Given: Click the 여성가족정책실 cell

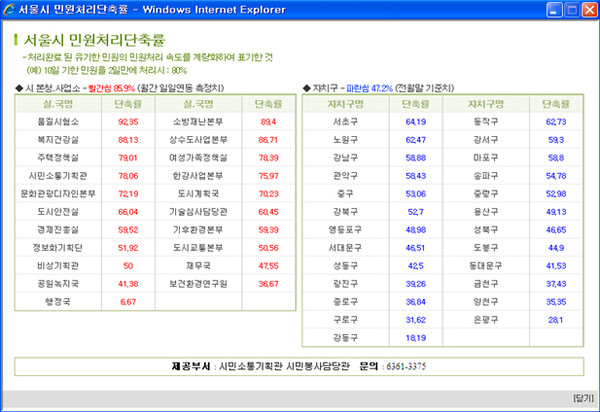Looking at the screenshot, I should point(198,158).
